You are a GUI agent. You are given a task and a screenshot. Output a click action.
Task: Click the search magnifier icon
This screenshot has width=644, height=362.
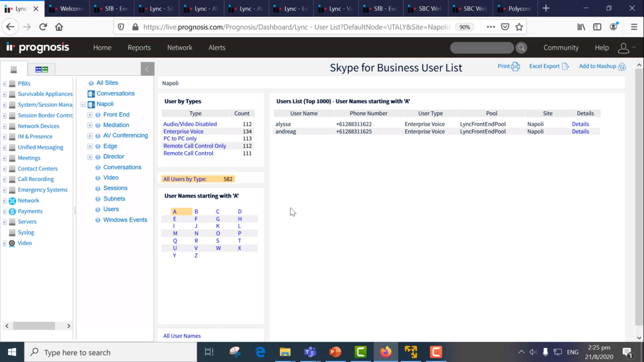point(521,48)
